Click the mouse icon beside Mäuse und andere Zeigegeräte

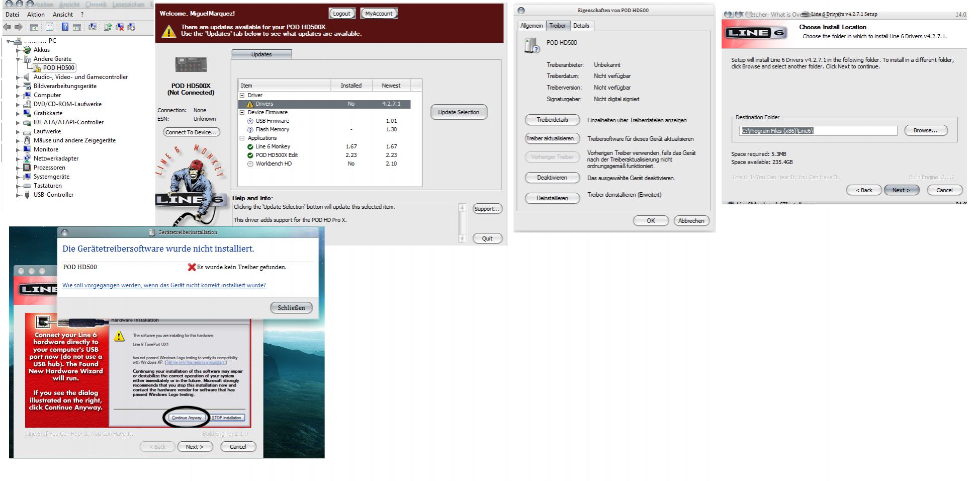(x=27, y=140)
